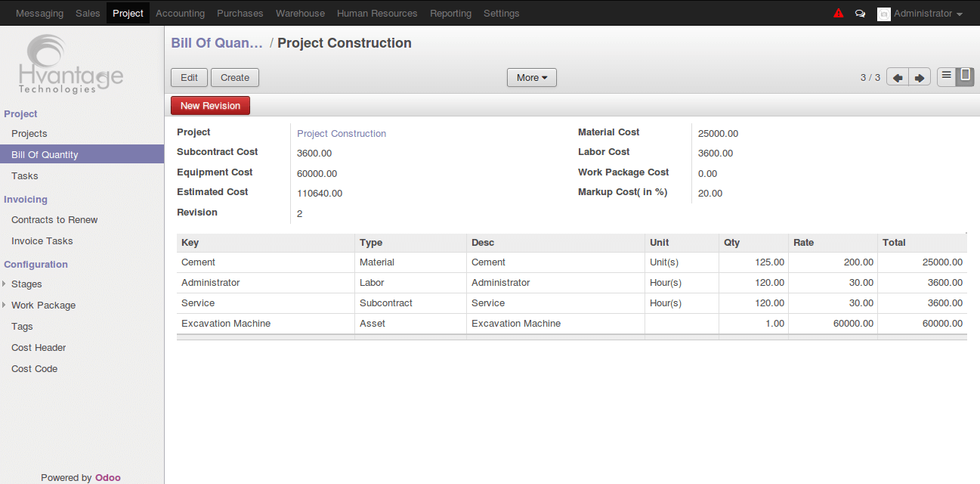Image resolution: width=980 pixels, height=484 pixels.
Task: Click the Labor type cell
Action: pos(411,283)
